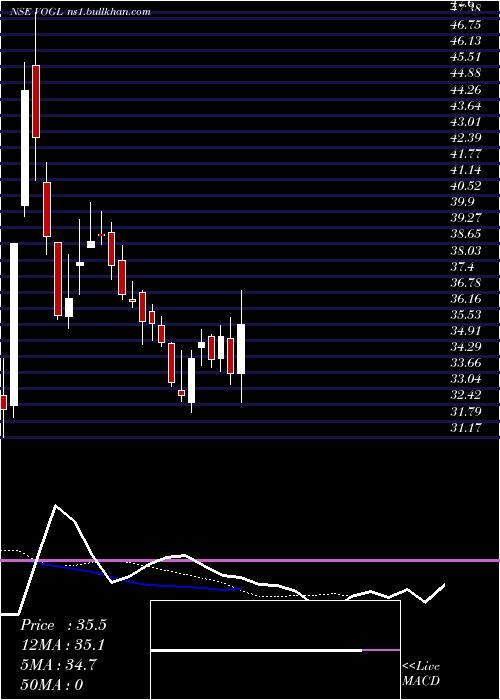The width and height of the screenshot is (500, 700).
Task: Pick the 37.4 axis label
Action: (x=462, y=267)
